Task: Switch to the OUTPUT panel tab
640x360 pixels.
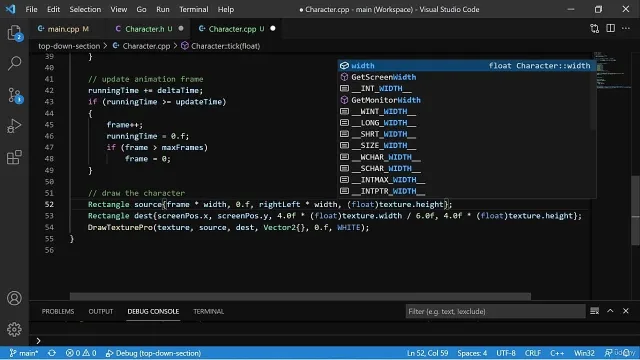Action: pyautogui.click(x=101, y=311)
